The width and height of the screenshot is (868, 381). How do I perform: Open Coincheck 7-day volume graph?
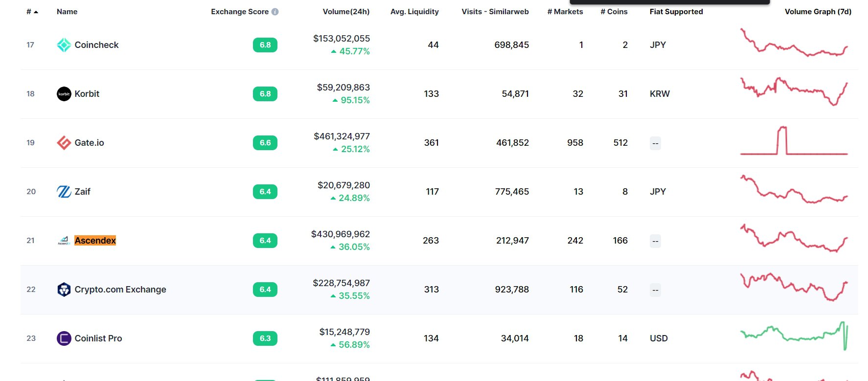click(794, 43)
